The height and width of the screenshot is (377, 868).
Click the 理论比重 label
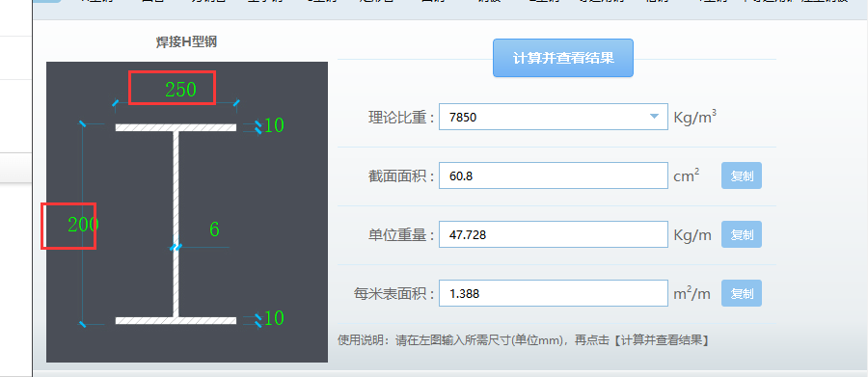[401, 118]
